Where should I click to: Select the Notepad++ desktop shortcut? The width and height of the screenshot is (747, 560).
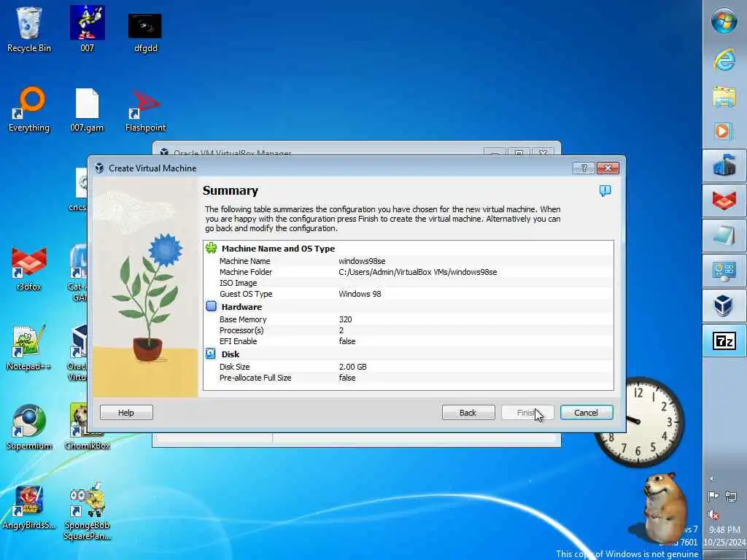[x=29, y=348]
